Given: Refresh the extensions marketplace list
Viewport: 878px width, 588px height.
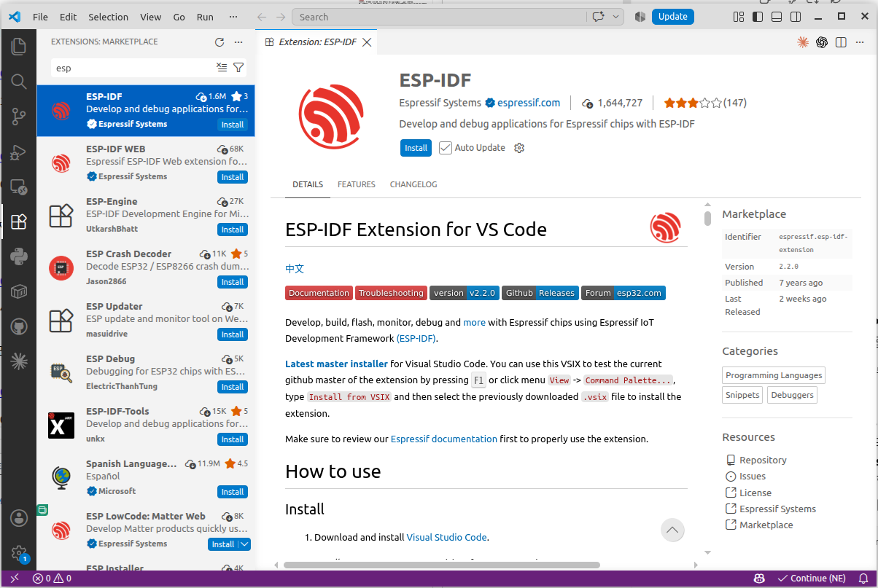Looking at the screenshot, I should point(219,42).
